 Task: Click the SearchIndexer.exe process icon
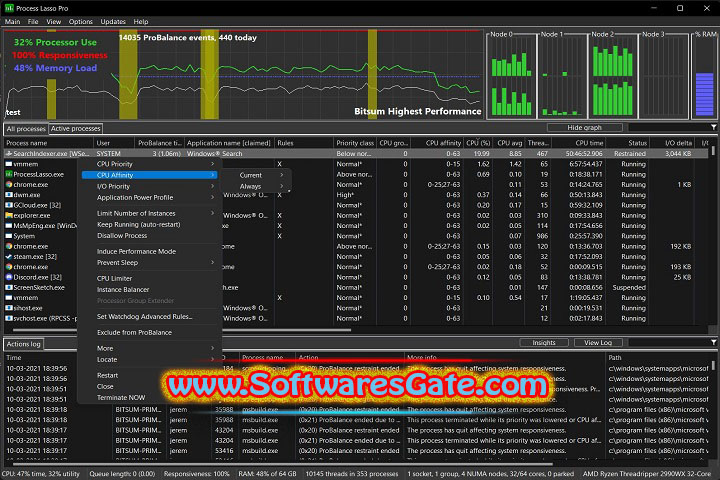tap(9, 154)
